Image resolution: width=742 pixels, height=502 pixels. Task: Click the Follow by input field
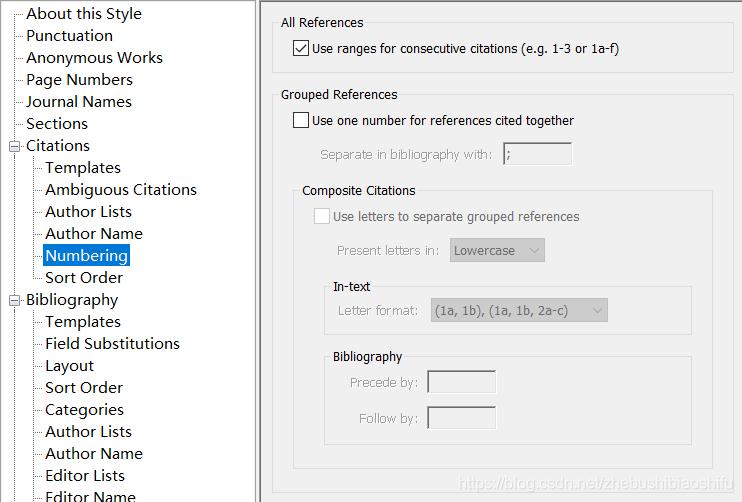[x=461, y=418]
